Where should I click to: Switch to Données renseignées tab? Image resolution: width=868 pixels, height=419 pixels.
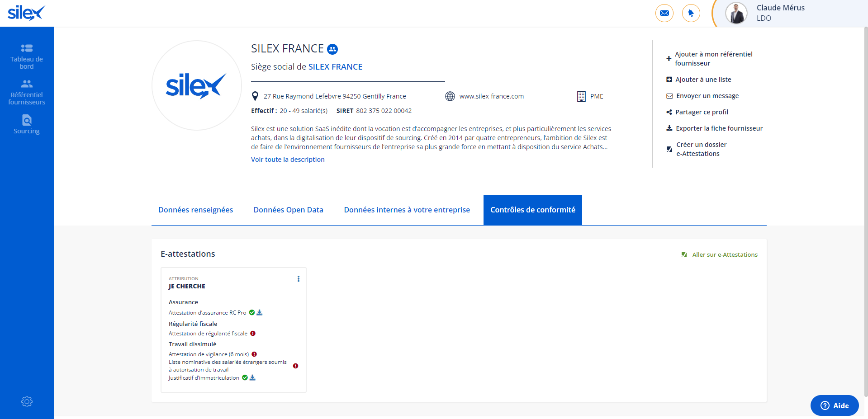(x=195, y=210)
